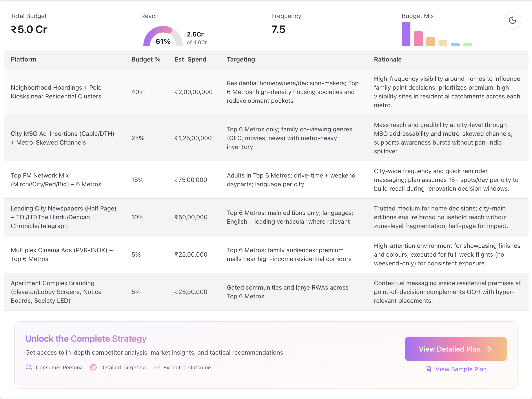Click the Platform column header
The height and width of the screenshot is (399, 532).
click(x=23, y=59)
